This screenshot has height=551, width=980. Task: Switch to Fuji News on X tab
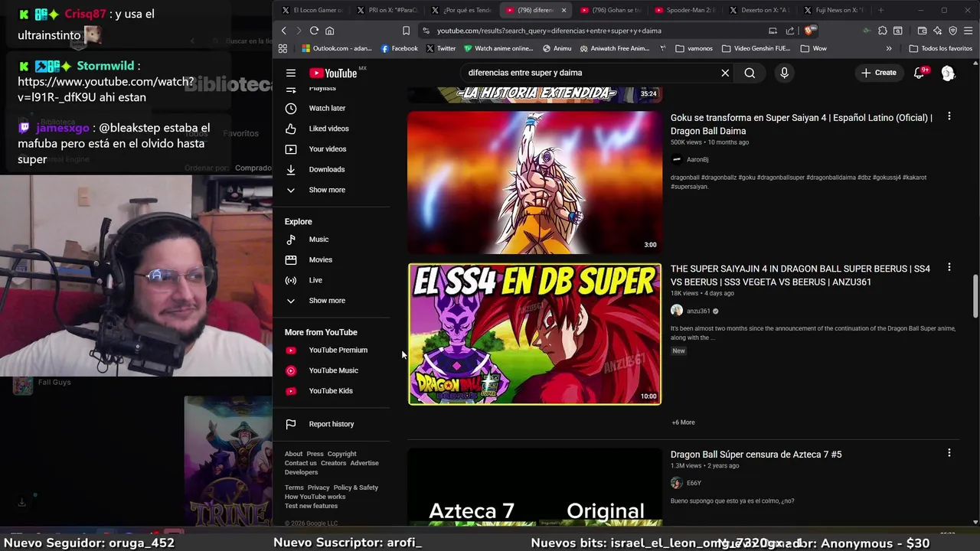click(835, 10)
